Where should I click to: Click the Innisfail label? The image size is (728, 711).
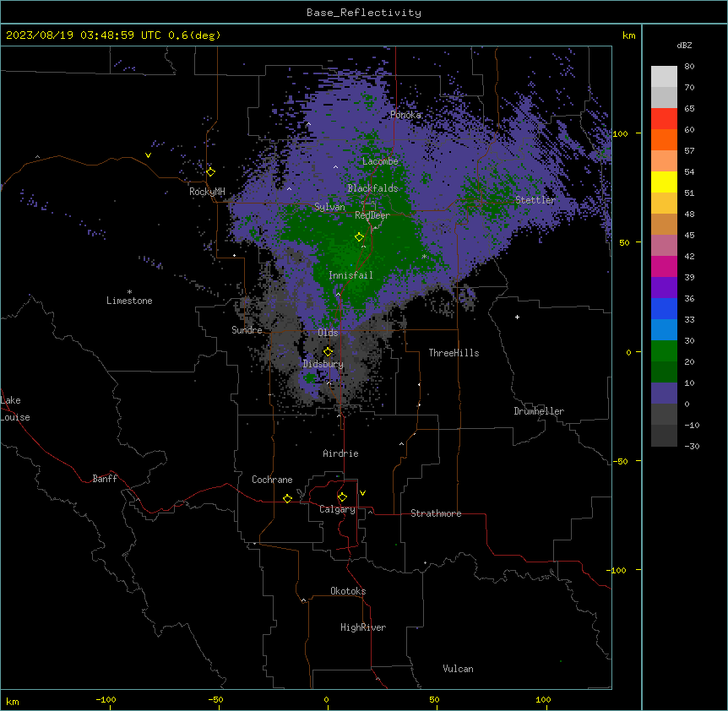(x=350, y=275)
